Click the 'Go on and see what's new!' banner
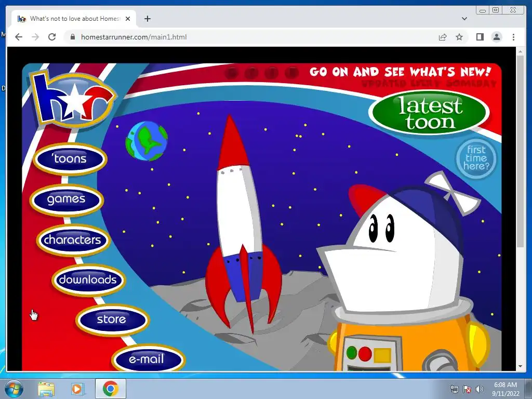 pyautogui.click(x=401, y=72)
